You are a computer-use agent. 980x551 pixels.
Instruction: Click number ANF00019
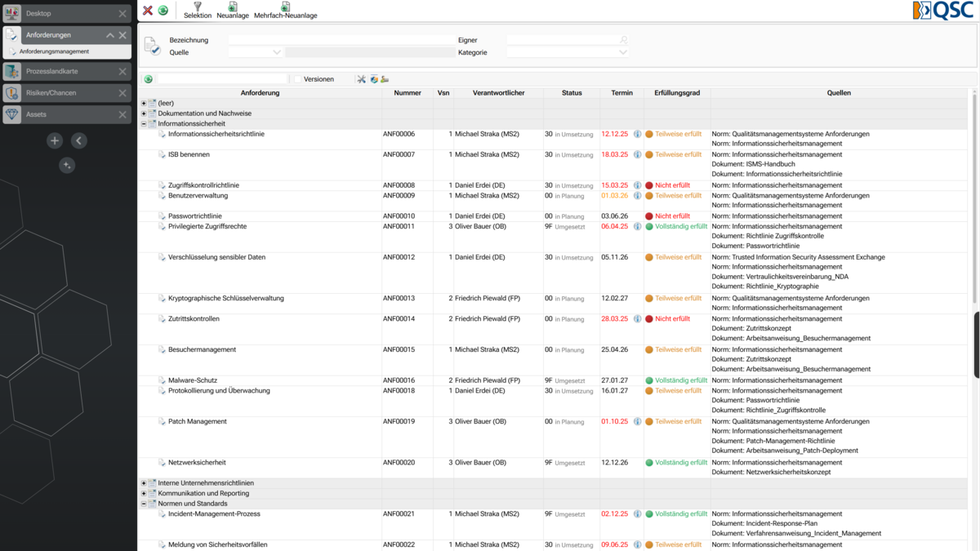[x=399, y=422]
